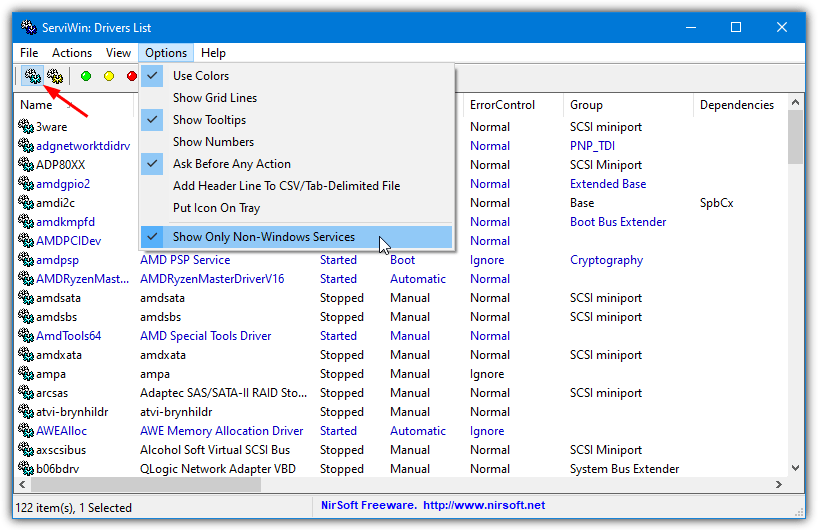Sort by Dependencies column header
Image resolution: width=818 pixels, height=530 pixels.
pyautogui.click(x=740, y=105)
